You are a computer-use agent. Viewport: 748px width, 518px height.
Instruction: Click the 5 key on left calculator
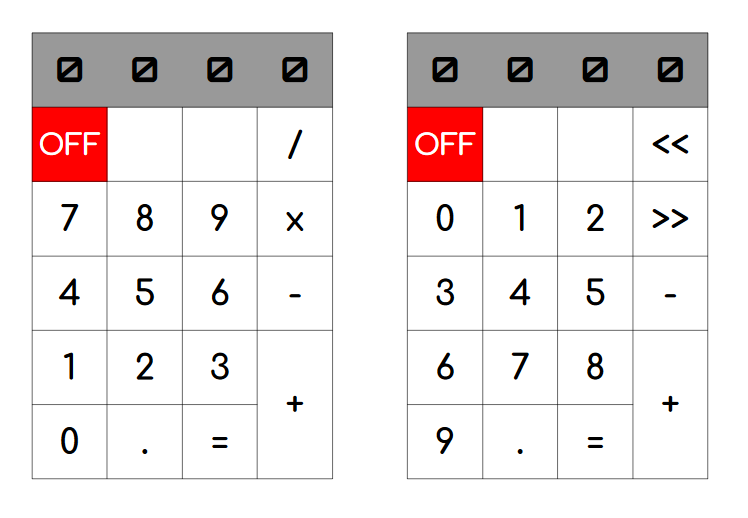click(x=145, y=293)
